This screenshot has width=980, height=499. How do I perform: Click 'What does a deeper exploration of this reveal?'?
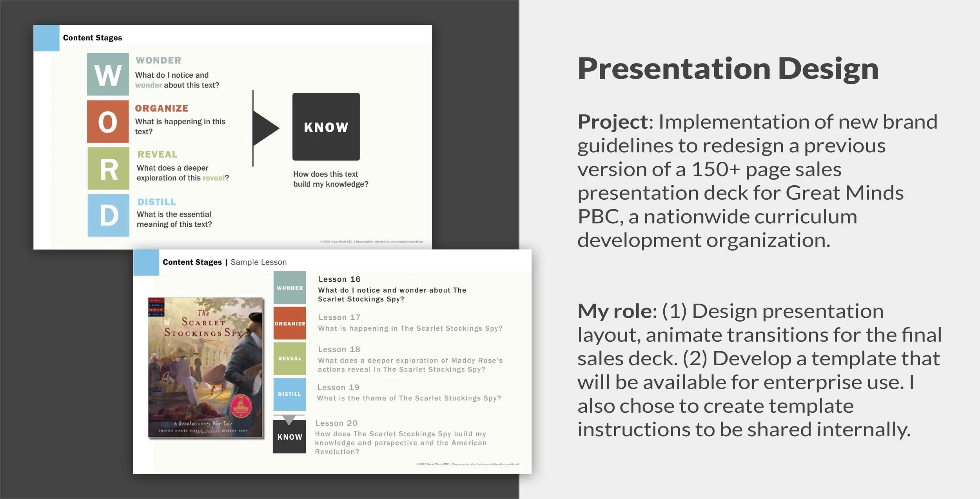[x=183, y=173]
